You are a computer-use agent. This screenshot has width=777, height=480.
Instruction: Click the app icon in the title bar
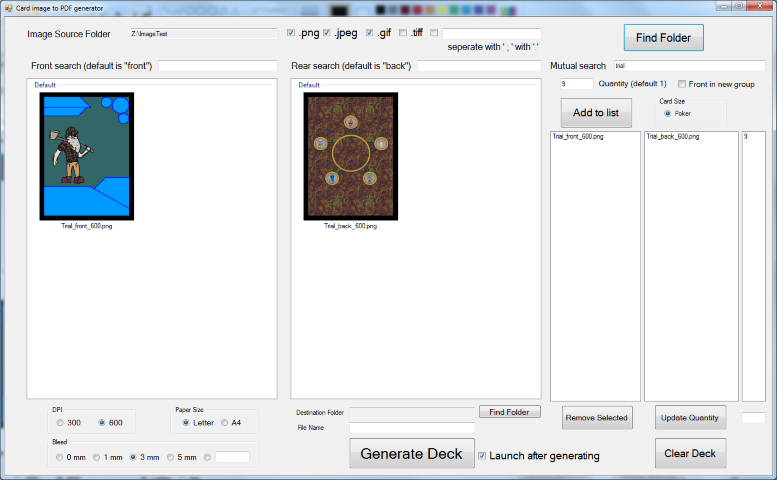pos(8,7)
